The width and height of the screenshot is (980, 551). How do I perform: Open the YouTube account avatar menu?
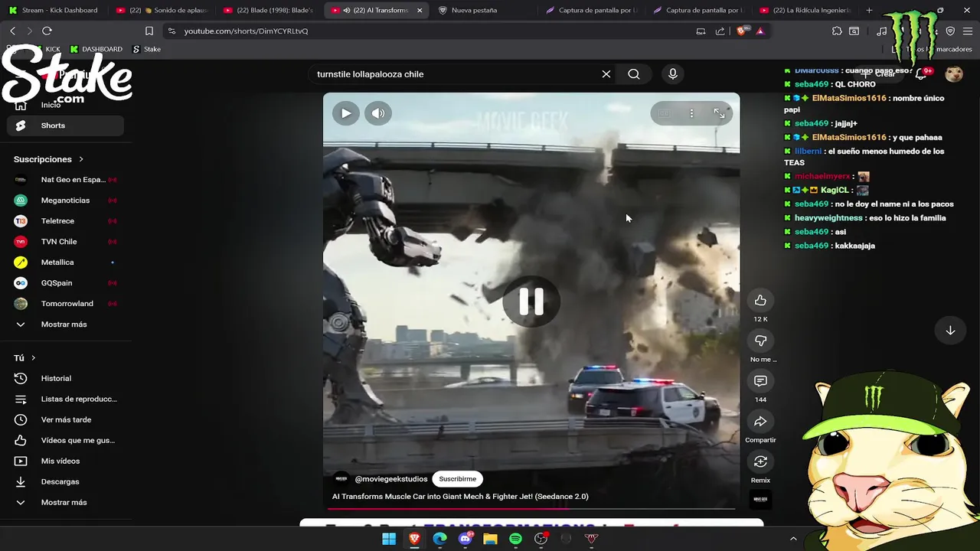(953, 73)
